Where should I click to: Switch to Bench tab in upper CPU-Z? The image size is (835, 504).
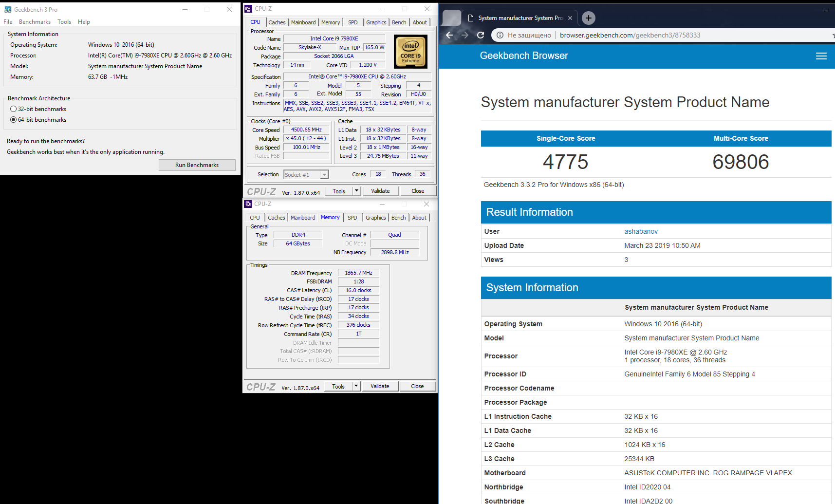point(399,22)
